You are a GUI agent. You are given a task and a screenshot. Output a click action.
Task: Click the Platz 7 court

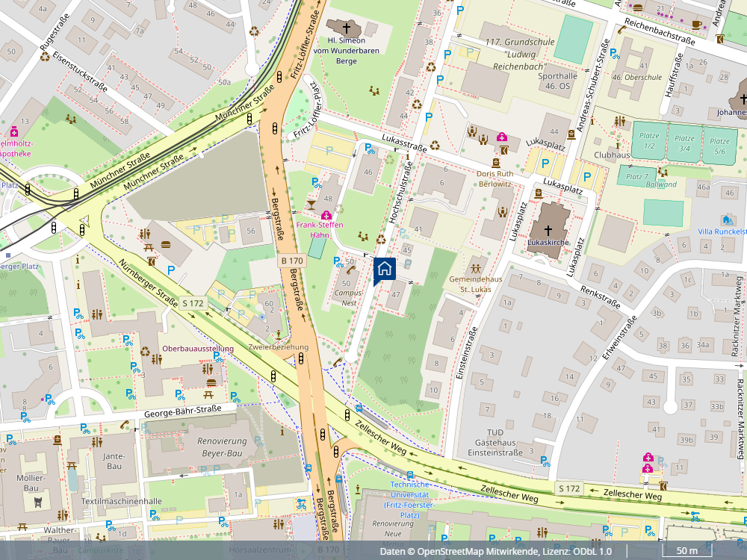(x=636, y=175)
